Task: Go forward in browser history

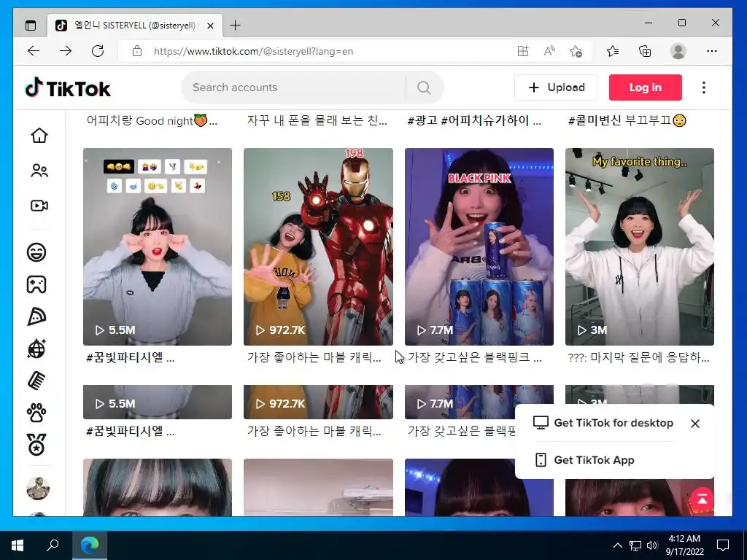Action: click(x=66, y=51)
